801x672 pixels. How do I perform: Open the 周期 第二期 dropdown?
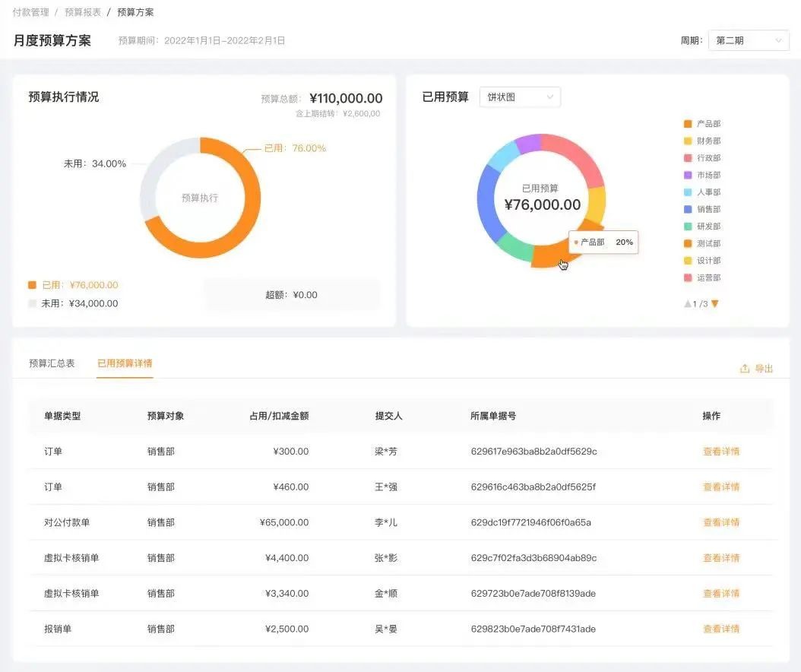[748, 40]
